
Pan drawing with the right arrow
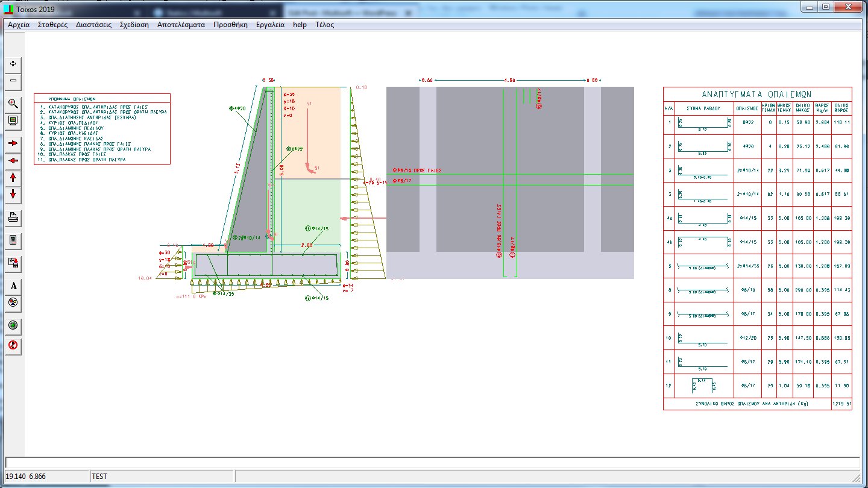(x=13, y=143)
